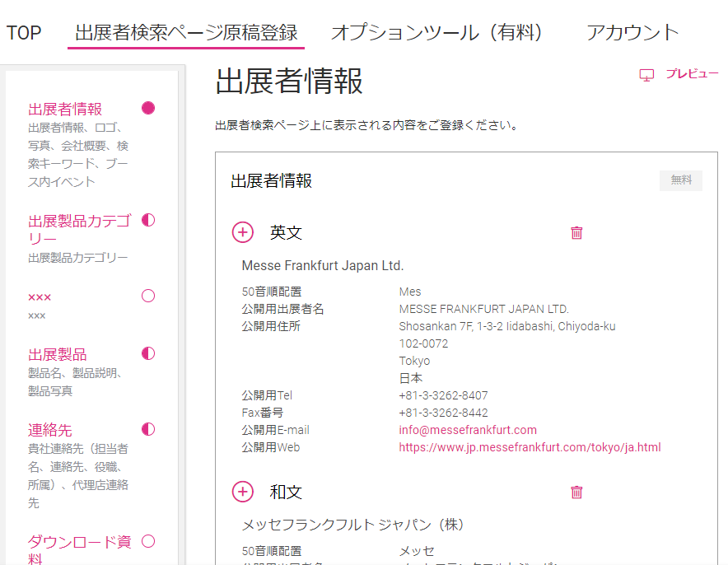Open 出展製品カテゴリー in the sidebar
This screenshot has width=728, height=565.
79,229
